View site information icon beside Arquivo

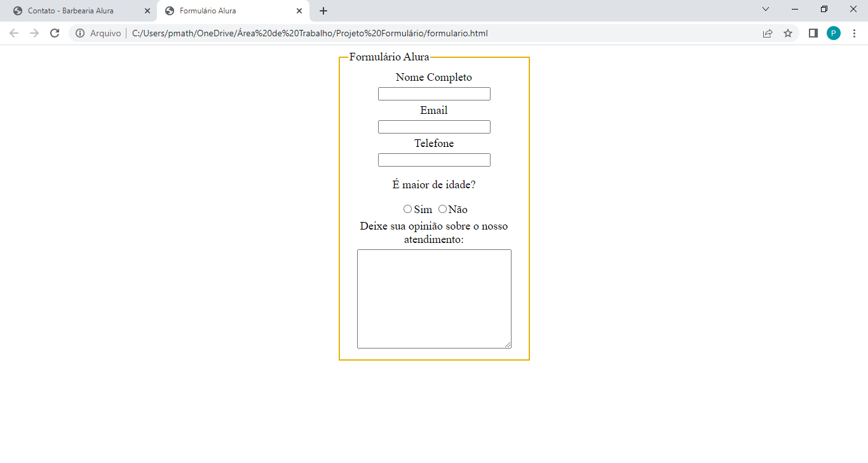(80, 33)
